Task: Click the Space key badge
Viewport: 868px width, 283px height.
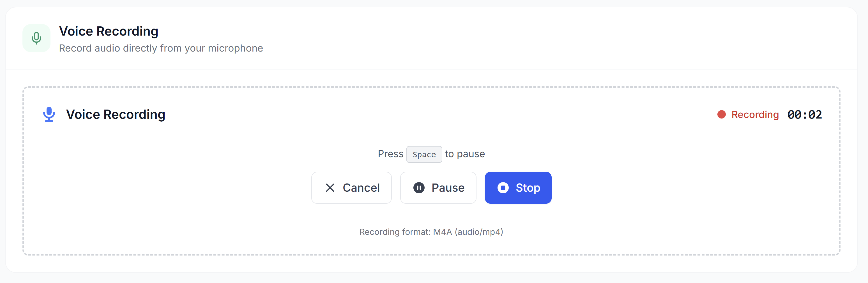Action: coord(424,154)
